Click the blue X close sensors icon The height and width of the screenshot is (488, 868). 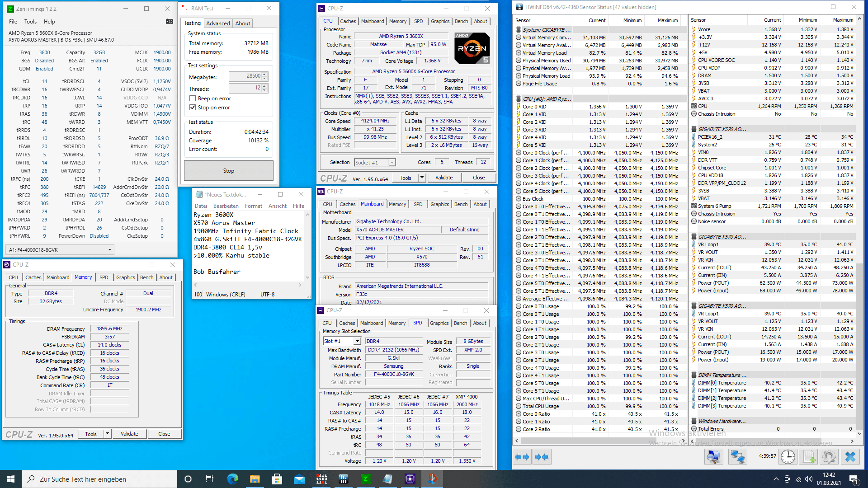click(850, 457)
